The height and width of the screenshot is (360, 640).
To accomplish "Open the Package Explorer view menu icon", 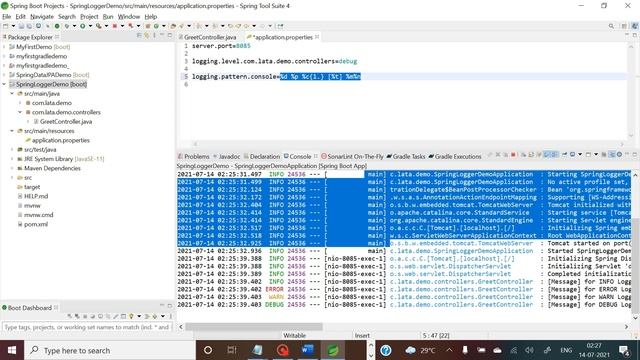I will click(x=154, y=36).
